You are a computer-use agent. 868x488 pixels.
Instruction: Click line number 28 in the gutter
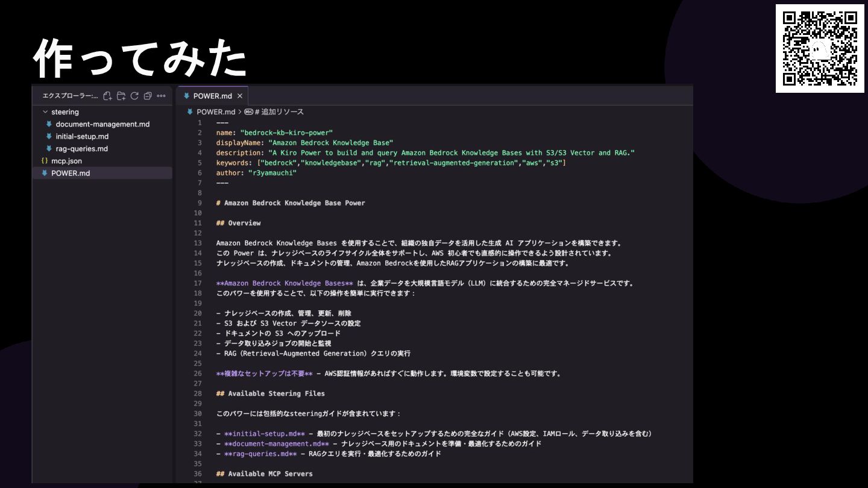[198, 393]
